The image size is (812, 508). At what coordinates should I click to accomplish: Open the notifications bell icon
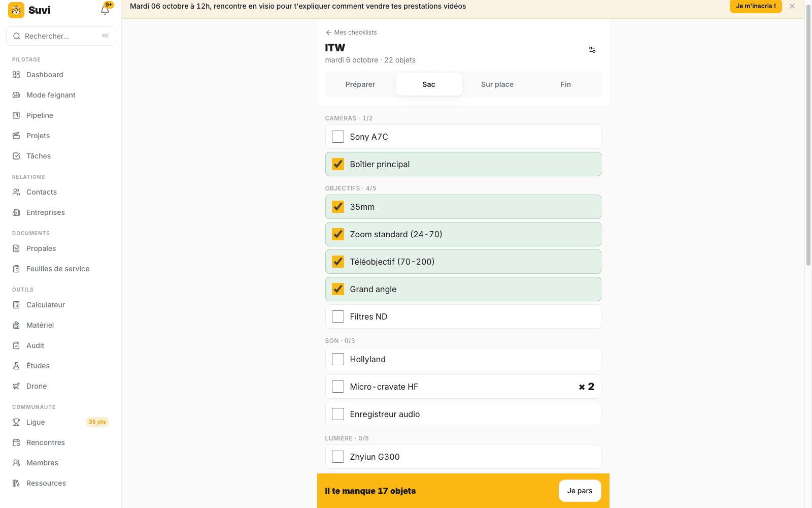[105, 10]
